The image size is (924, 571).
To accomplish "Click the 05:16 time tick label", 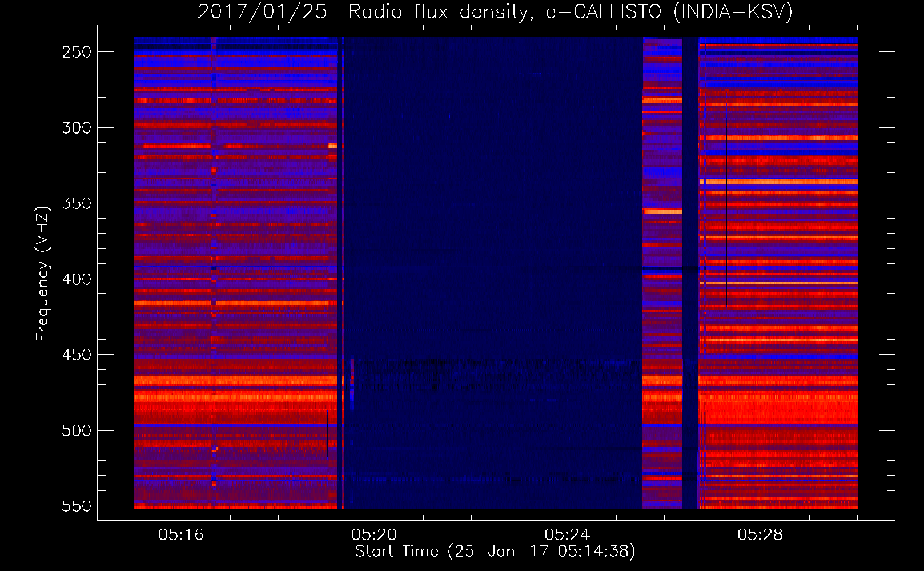I will (x=182, y=535).
